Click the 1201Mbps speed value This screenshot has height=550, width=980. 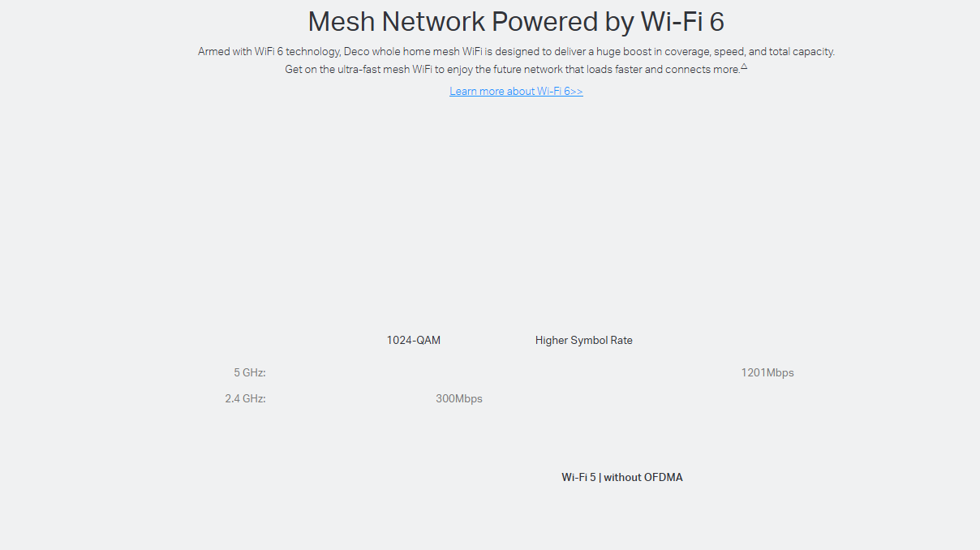pos(767,373)
